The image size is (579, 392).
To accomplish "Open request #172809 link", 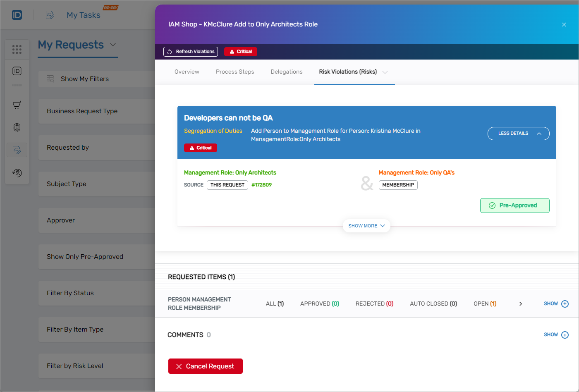I will coord(261,185).
